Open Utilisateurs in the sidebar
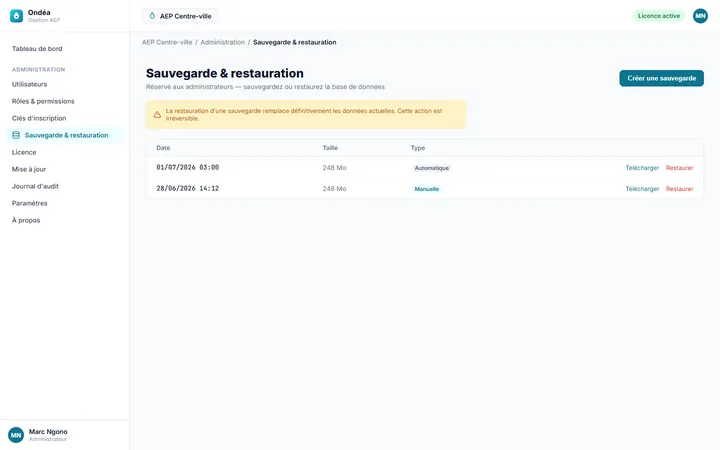720x450 pixels. [x=29, y=84]
